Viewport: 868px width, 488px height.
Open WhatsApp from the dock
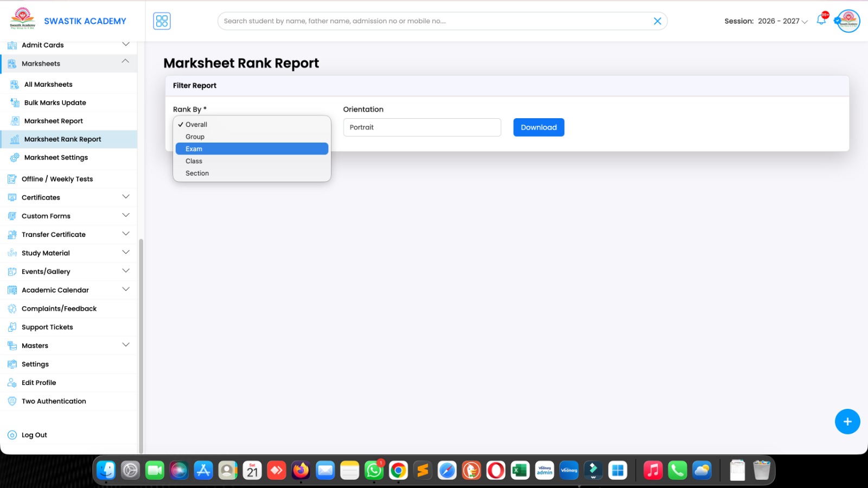(x=374, y=470)
